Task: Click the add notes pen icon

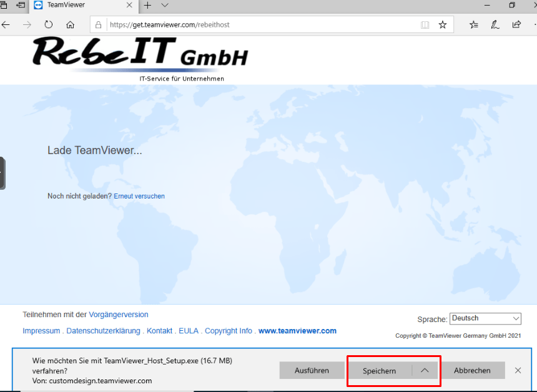Action: tap(495, 24)
